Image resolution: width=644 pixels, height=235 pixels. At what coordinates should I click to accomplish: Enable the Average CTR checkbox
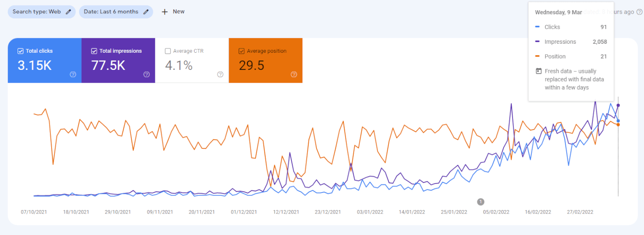(x=167, y=51)
